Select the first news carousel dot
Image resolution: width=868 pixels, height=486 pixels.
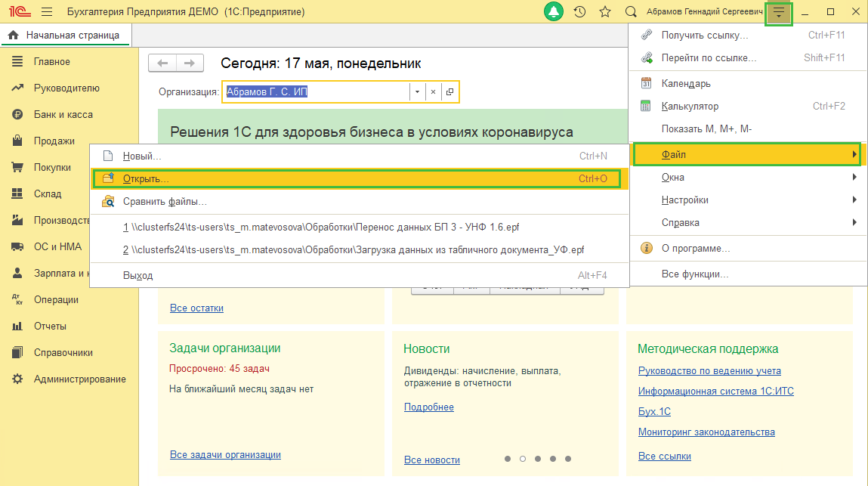tap(508, 459)
